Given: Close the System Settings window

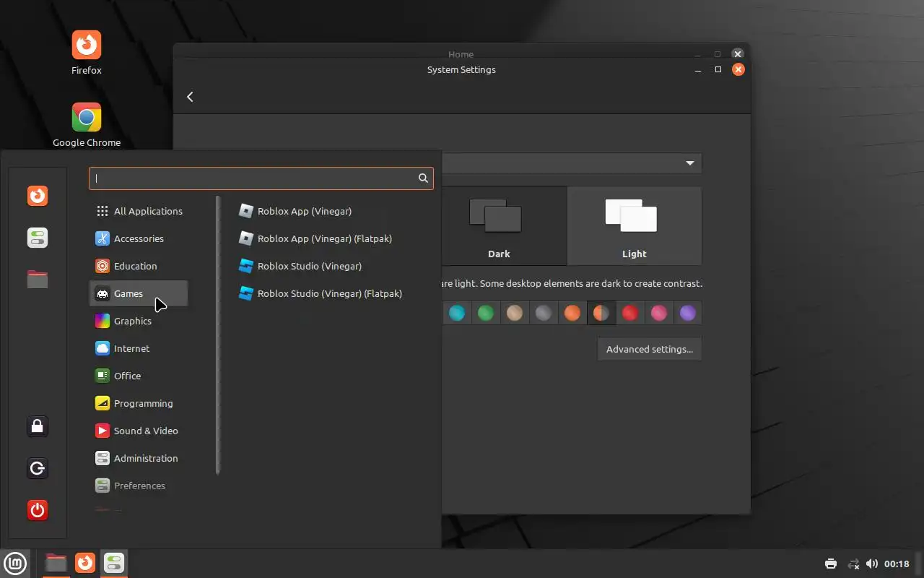Looking at the screenshot, I should pyautogui.click(x=738, y=69).
